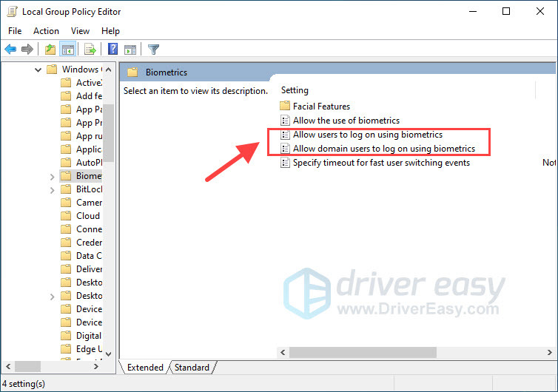Select the Extended tab
The height and width of the screenshot is (392, 558).
pos(146,368)
